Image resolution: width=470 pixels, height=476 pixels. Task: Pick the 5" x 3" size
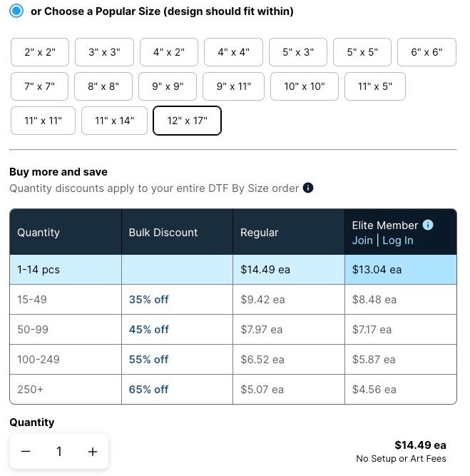pyautogui.click(x=298, y=52)
